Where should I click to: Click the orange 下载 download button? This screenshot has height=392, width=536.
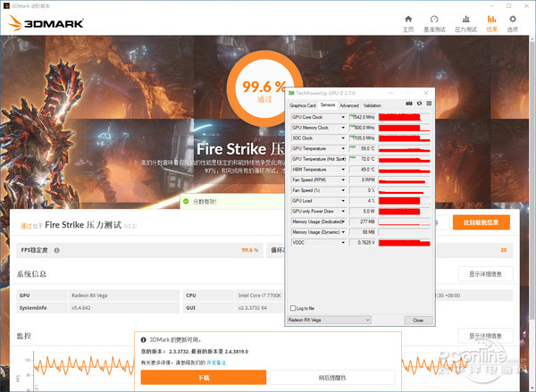coord(203,377)
